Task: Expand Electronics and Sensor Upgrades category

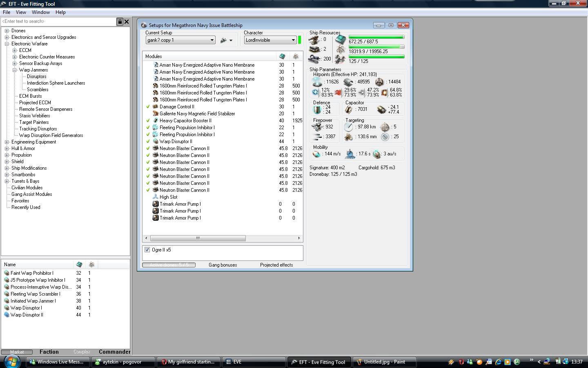Action: coord(7,37)
